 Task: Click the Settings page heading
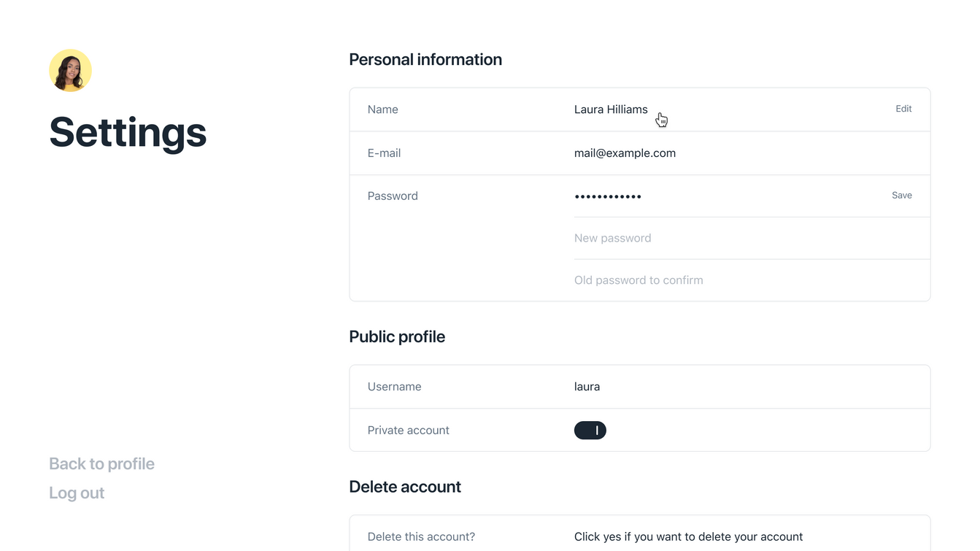pyautogui.click(x=128, y=132)
